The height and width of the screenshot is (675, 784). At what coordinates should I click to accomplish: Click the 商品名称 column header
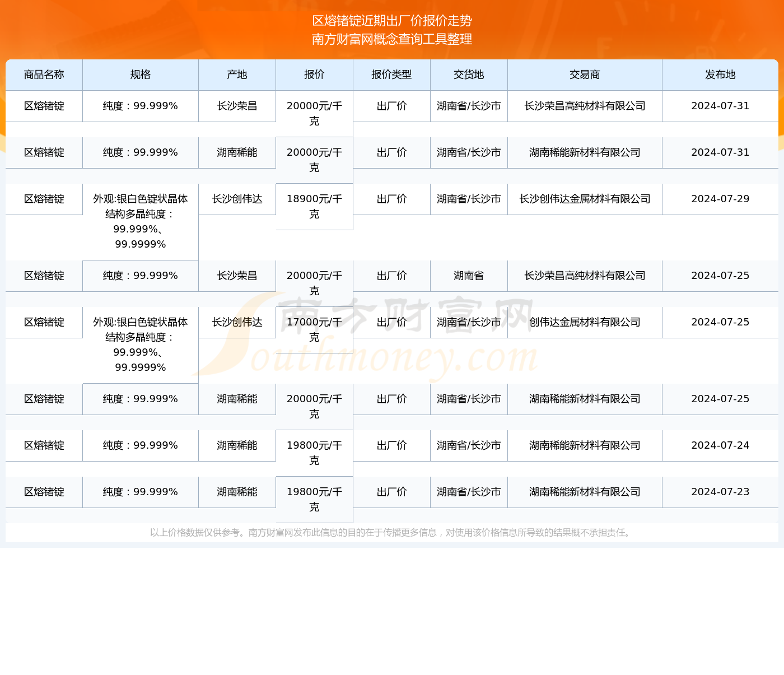pos(44,75)
